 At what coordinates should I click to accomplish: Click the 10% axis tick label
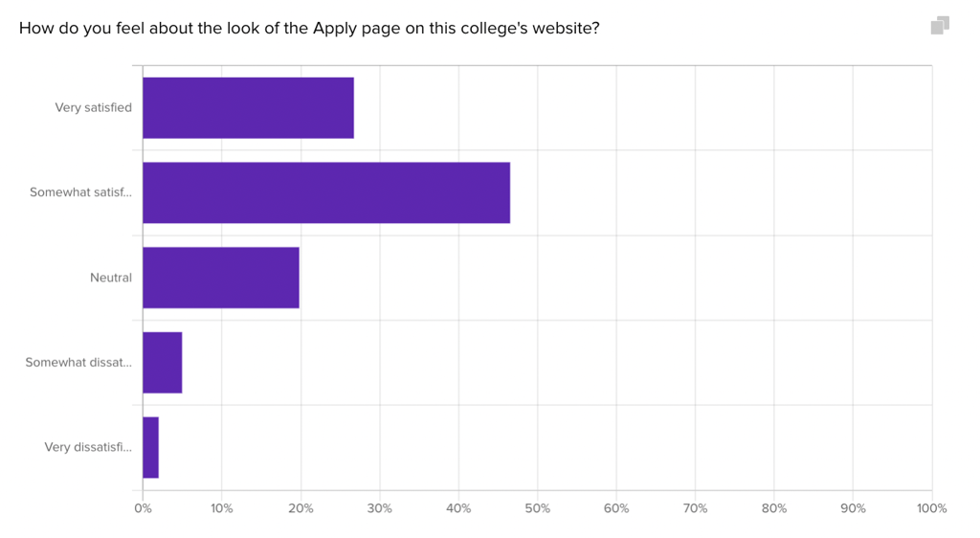221,508
